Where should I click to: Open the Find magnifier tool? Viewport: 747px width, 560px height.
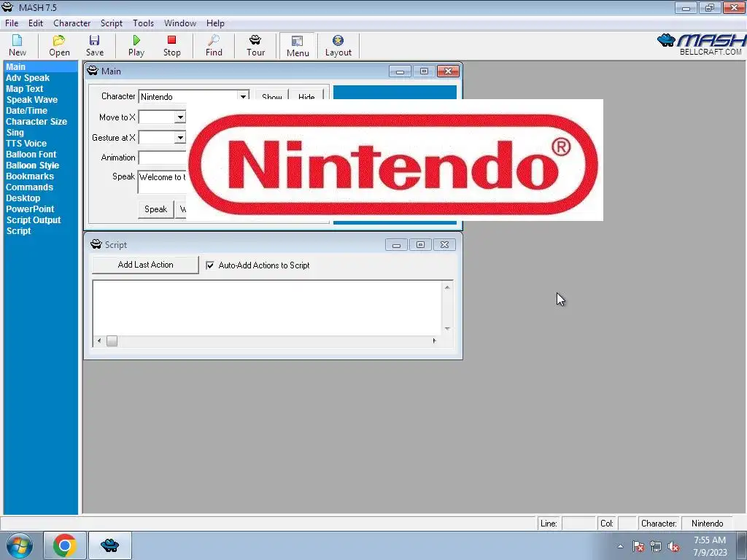point(214,46)
